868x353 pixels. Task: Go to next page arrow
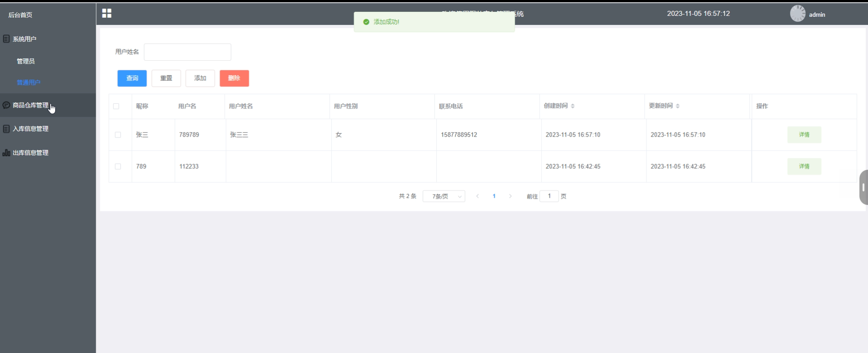[x=510, y=196]
